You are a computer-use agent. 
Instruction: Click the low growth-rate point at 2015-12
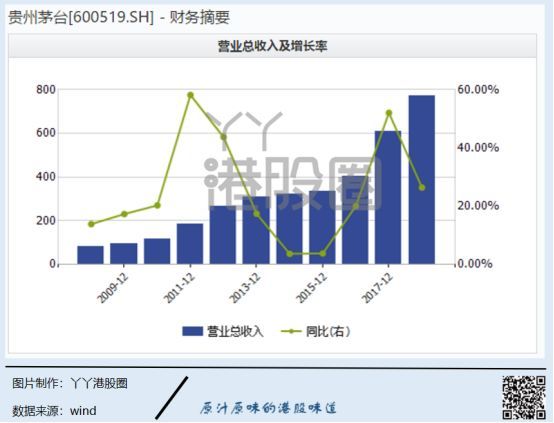(x=323, y=253)
